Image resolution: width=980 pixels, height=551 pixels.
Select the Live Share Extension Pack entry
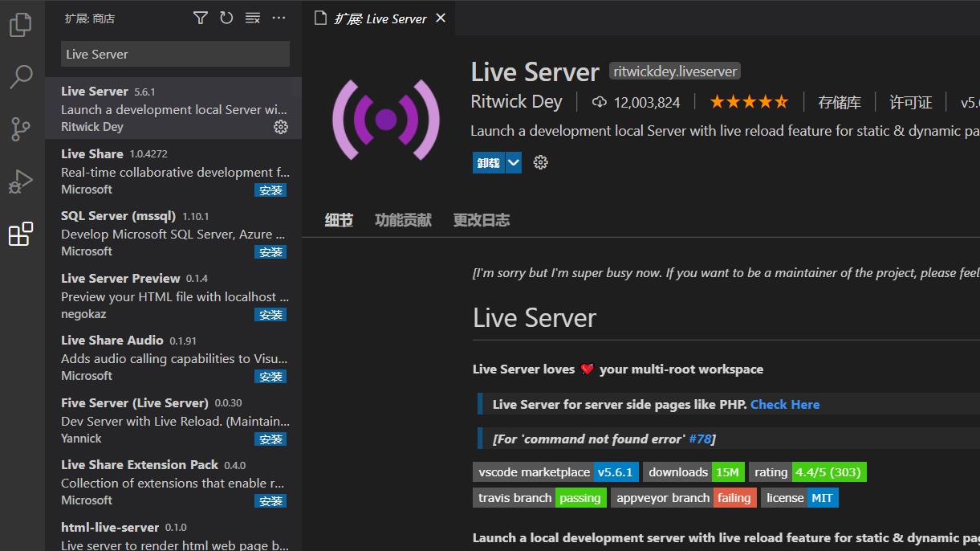pos(173,482)
